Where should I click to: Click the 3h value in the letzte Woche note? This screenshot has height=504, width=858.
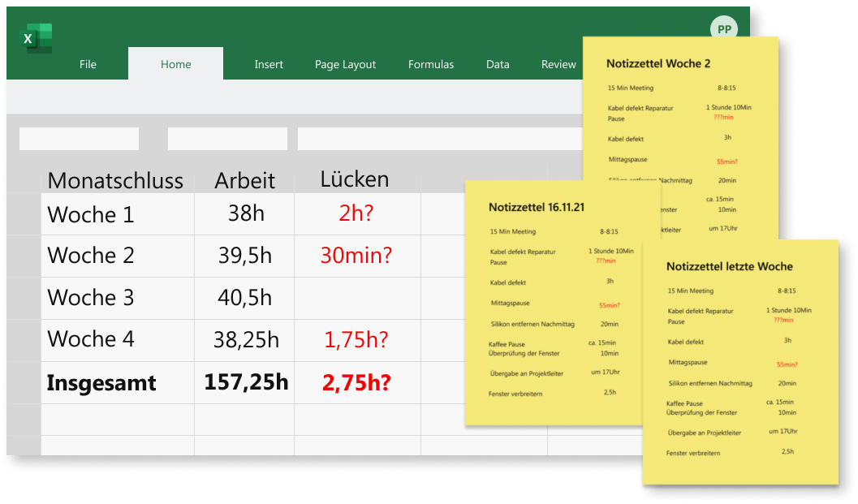[x=787, y=340]
